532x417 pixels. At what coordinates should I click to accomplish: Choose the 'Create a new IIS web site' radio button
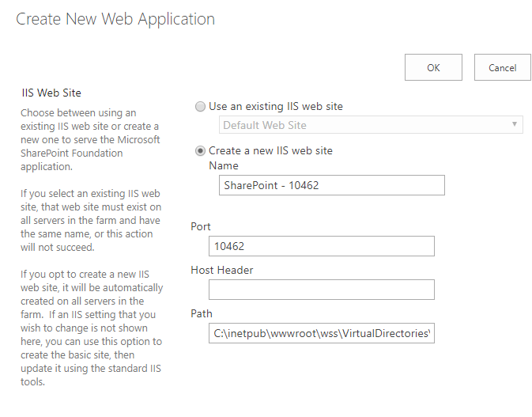[x=200, y=151]
